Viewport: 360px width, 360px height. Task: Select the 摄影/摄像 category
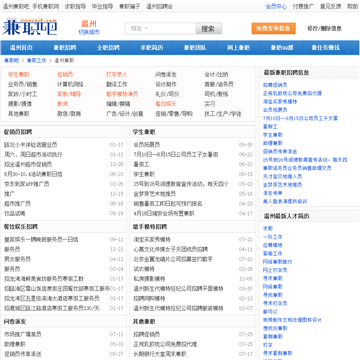pos(20,104)
